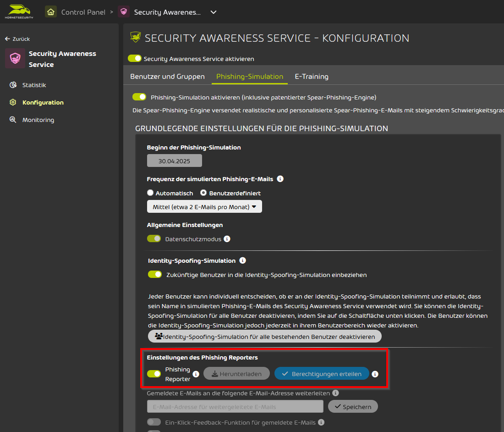Click the forwarded e-mail address input

point(235,407)
